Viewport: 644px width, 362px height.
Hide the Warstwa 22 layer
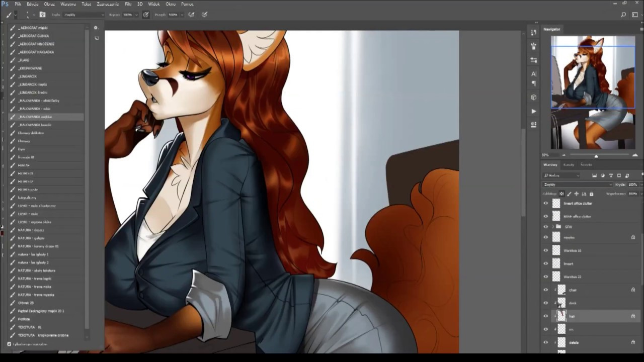[546, 277]
